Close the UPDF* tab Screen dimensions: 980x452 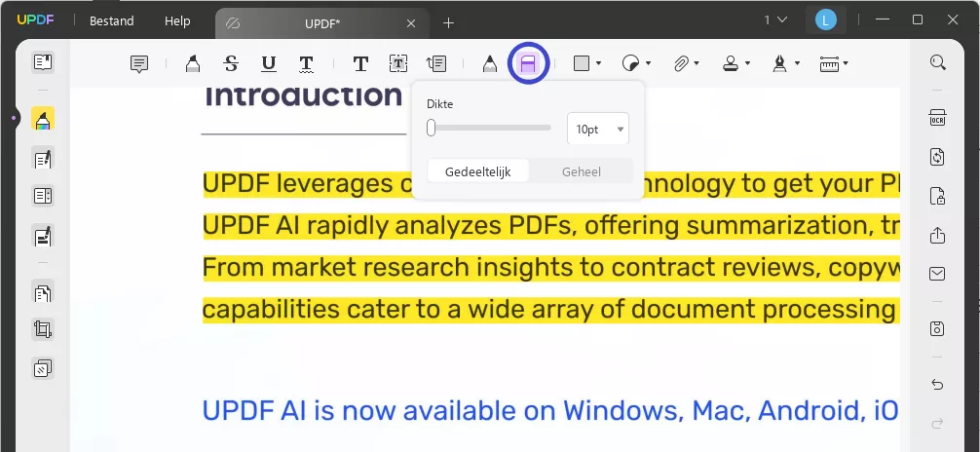click(411, 23)
